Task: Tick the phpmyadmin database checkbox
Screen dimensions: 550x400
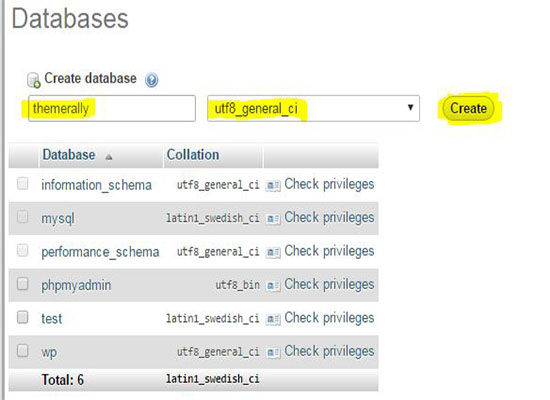Action: tap(23, 284)
